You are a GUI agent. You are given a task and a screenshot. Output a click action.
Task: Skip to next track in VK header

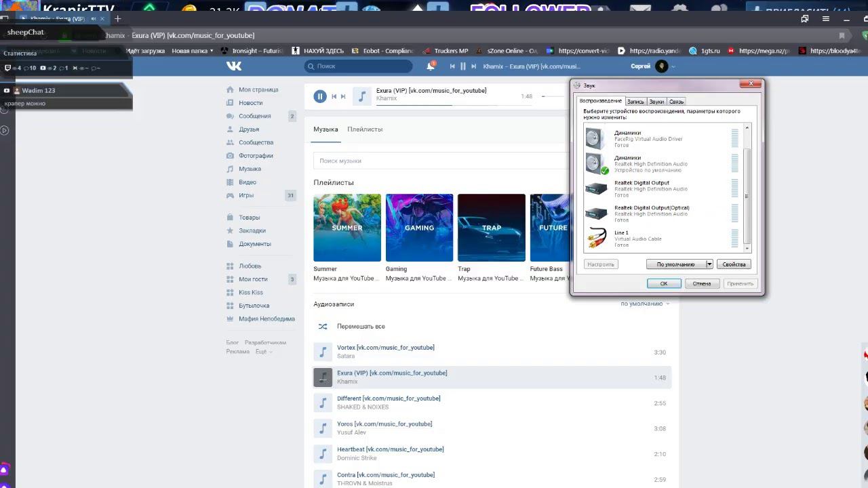[474, 66]
